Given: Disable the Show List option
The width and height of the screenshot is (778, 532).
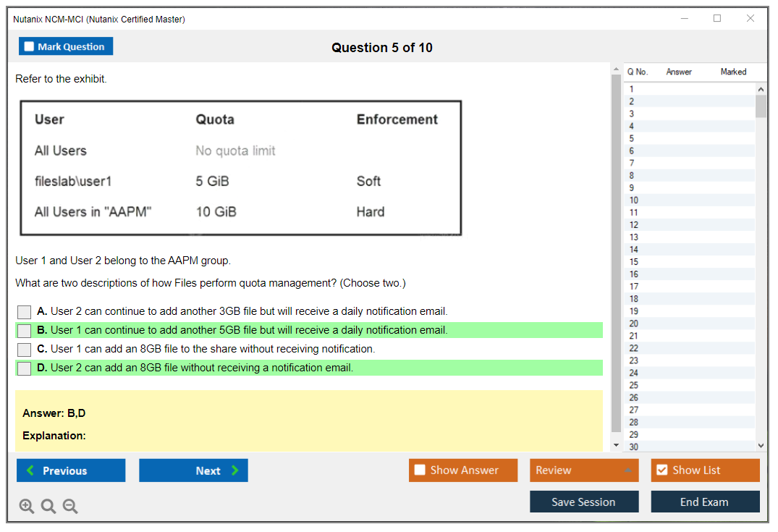Looking at the screenshot, I should (661, 470).
